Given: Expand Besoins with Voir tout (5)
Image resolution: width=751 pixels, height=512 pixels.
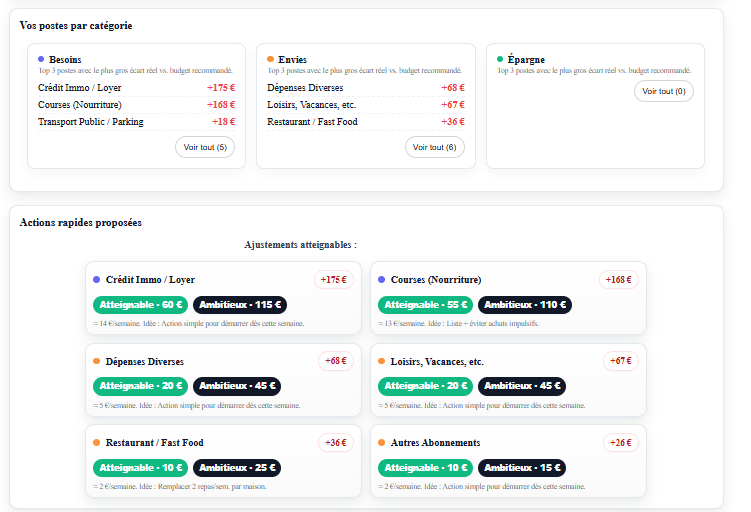Looking at the screenshot, I should pyautogui.click(x=205, y=147).
